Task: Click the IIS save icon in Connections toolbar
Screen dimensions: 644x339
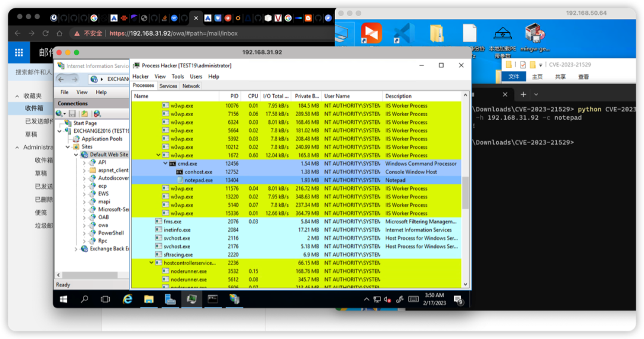Action: pyautogui.click(x=72, y=114)
